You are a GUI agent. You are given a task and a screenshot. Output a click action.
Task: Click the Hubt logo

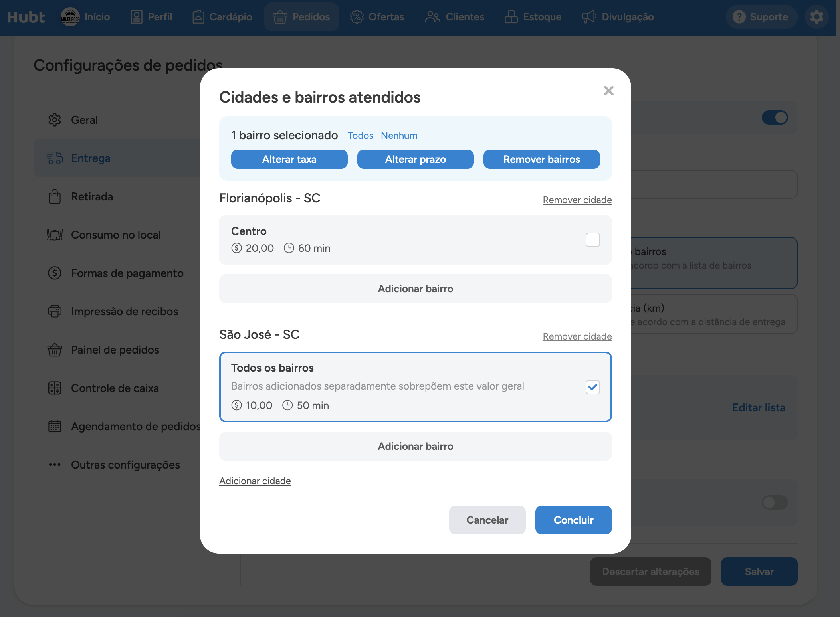click(26, 17)
